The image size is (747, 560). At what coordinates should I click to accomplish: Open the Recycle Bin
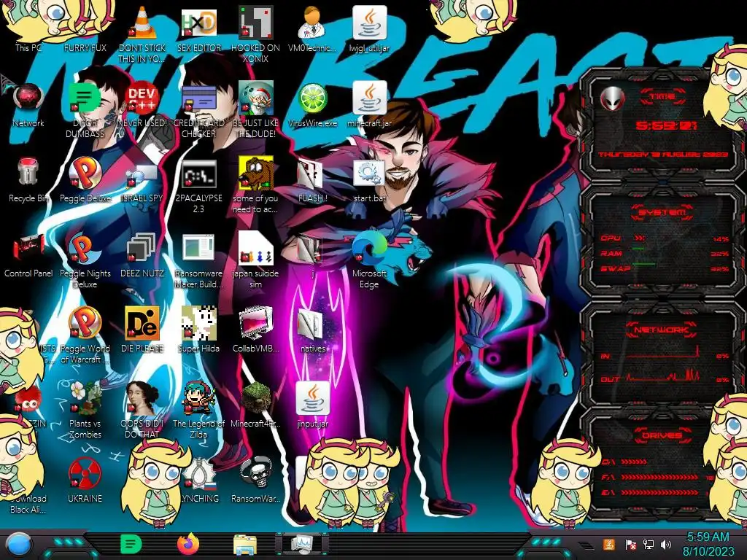click(28, 180)
